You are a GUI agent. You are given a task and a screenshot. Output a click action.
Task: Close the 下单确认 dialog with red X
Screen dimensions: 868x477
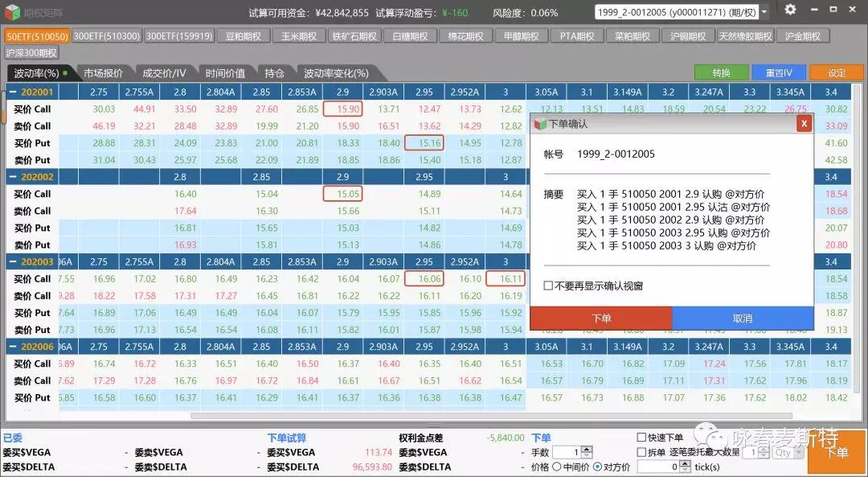[805, 124]
